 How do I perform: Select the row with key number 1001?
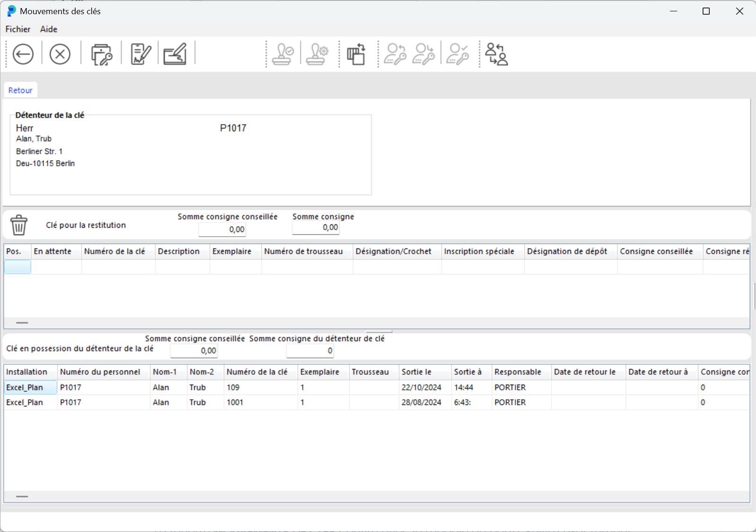[x=235, y=403]
